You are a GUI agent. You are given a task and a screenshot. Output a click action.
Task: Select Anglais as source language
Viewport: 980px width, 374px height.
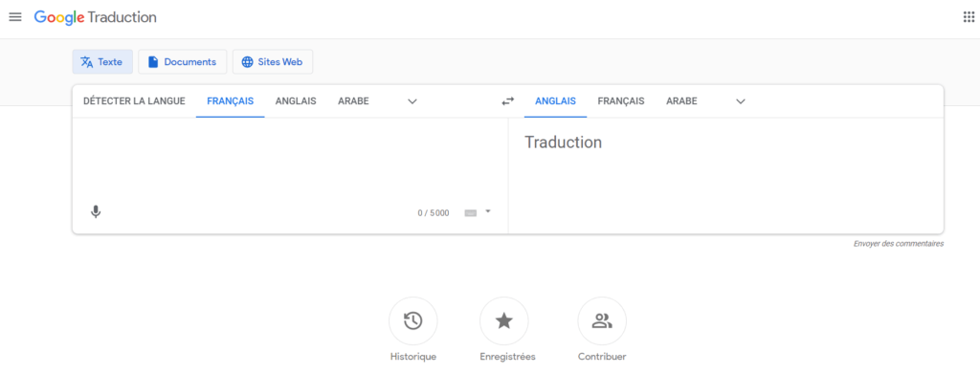tap(296, 101)
